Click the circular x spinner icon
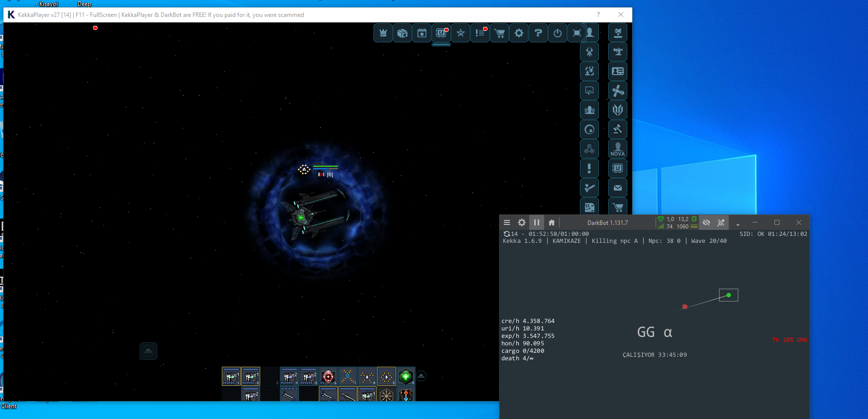 [589, 129]
